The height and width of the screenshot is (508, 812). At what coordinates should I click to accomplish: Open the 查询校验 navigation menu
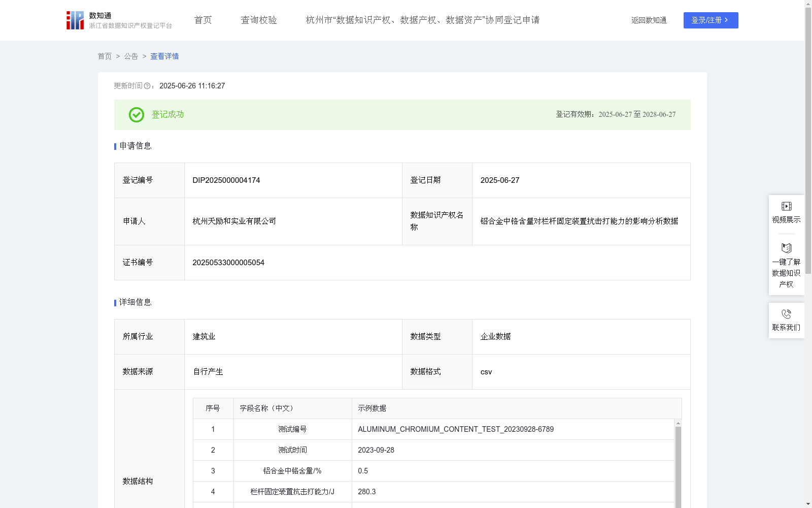(x=259, y=20)
